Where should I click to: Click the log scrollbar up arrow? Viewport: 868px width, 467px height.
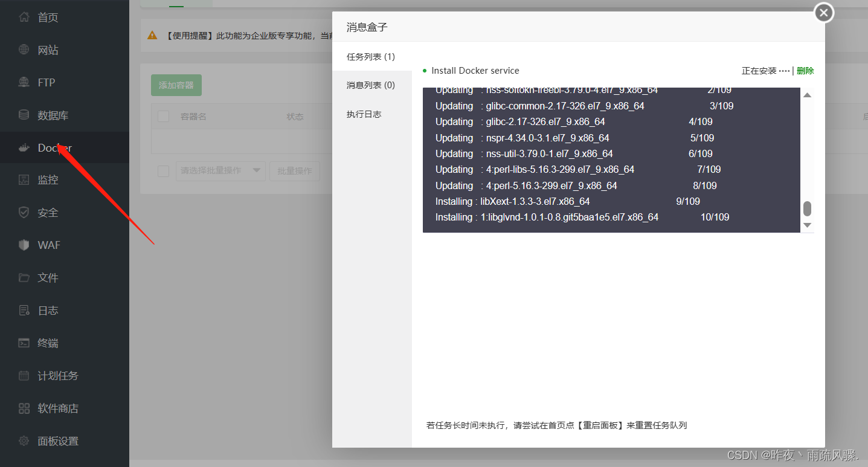(x=807, y=95)
